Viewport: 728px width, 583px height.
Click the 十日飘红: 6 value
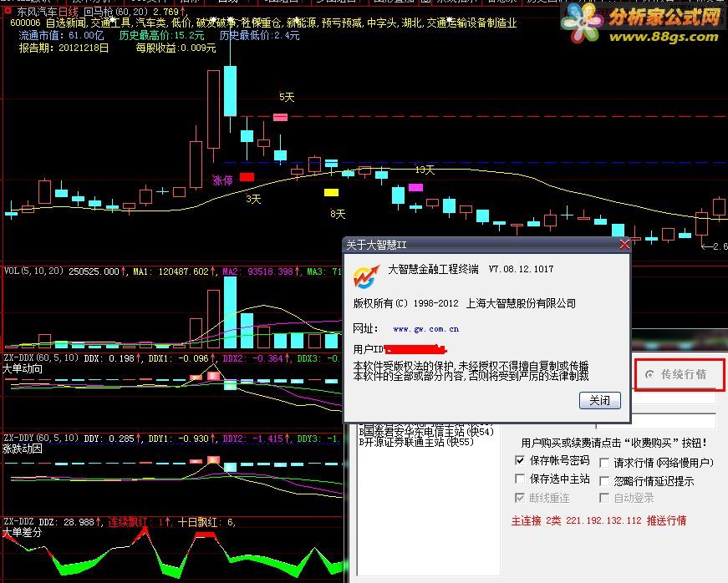coord(206,522)
